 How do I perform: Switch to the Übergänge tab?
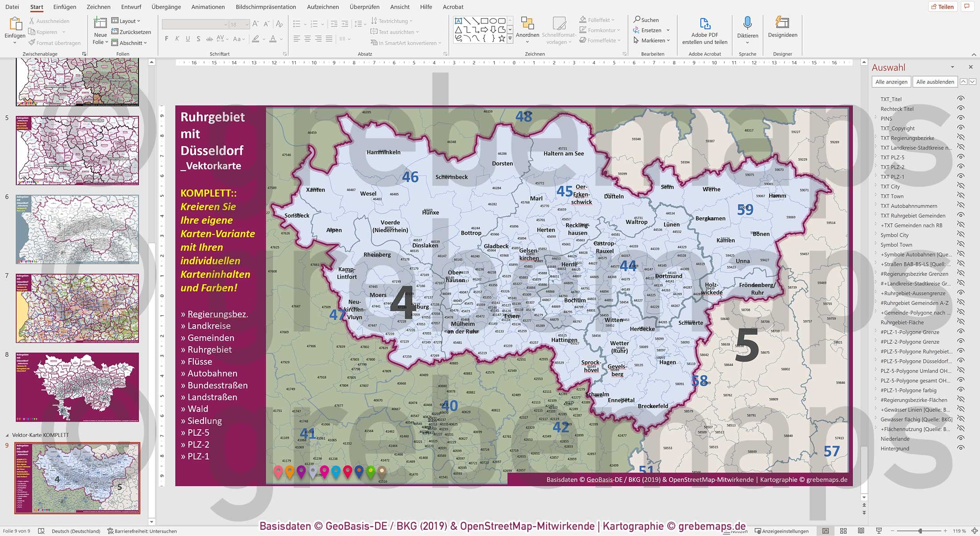point(165,7)
